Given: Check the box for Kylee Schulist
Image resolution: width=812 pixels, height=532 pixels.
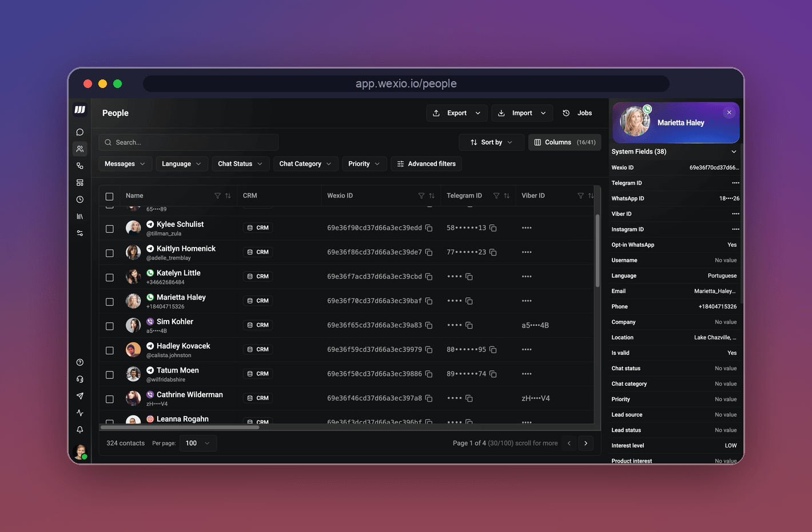Looking at the screenshot, I should tap(110, 229).
